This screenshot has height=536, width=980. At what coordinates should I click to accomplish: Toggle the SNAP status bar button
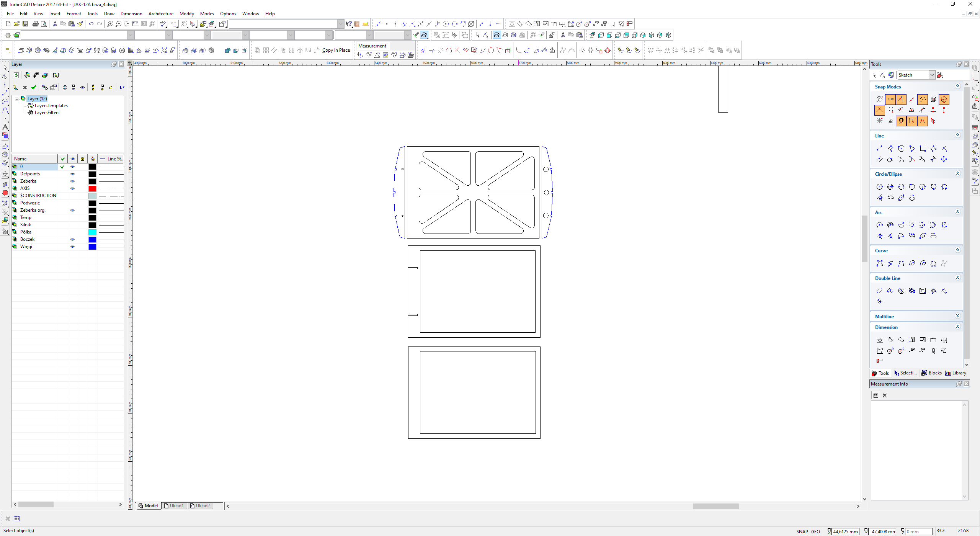[802, 531]
